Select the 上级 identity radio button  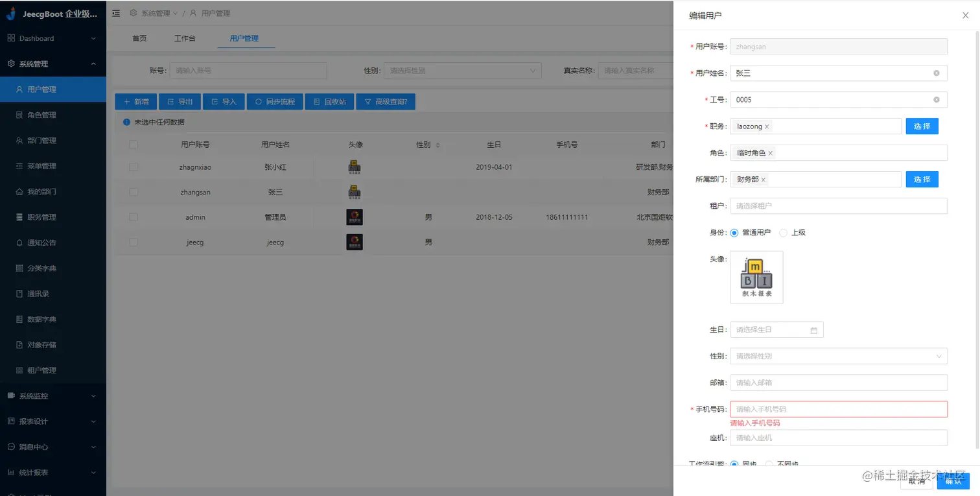pos(784,232)
